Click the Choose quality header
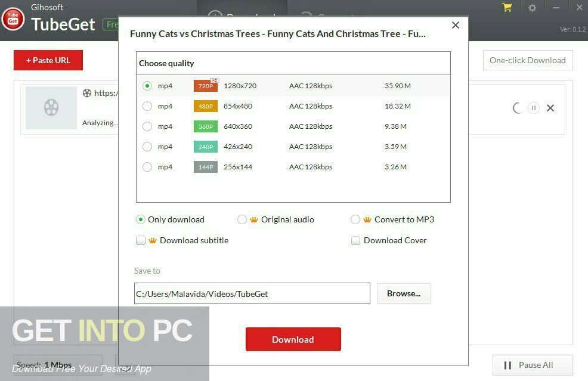The width and height of the screenshot is (588, 381). click(x=166, y=63)
